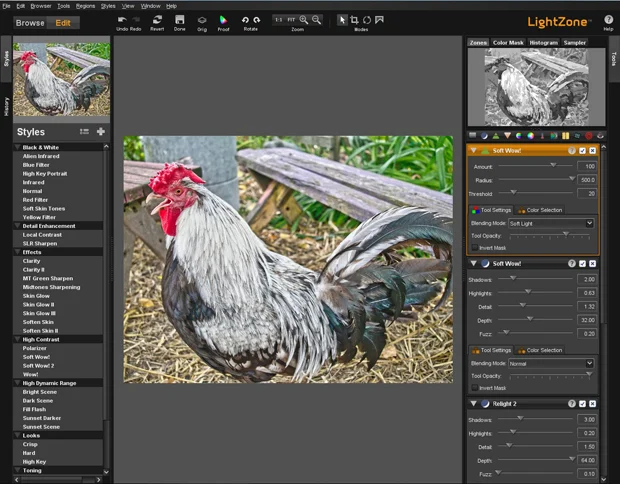Collapse the High Dynamic Range styles group
Screen dimensions: 620x484
tap(18, 383)
